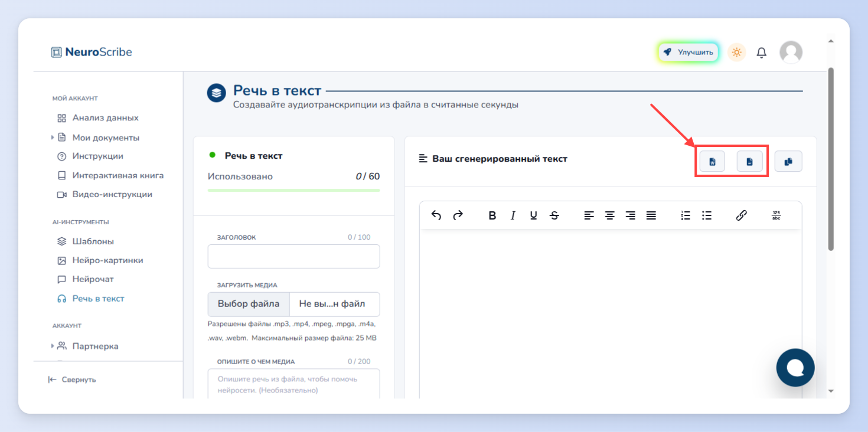Export text as Word document

[x=712, y=161]
